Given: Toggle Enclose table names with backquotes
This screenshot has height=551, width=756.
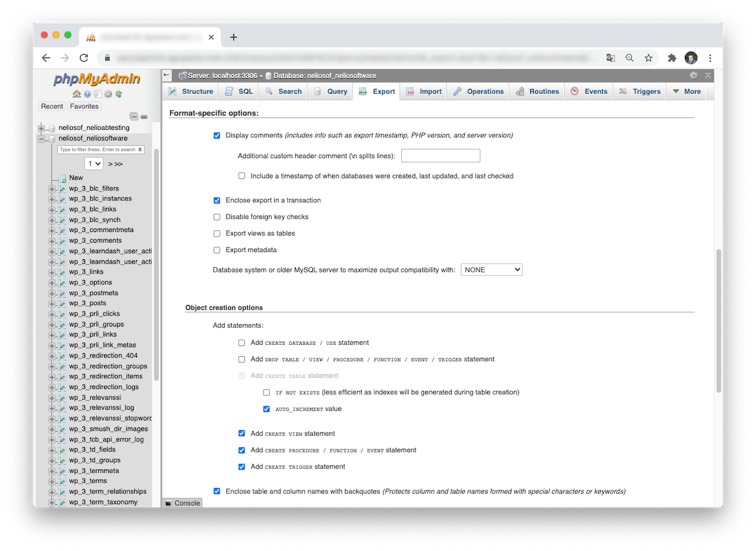Looking at the screenshot, I should coord(217,491).
